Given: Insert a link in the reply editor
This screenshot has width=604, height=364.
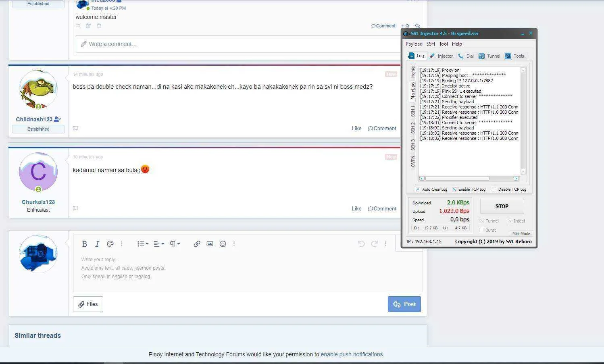Looking at the screenshot, I should click(x=197, y=244).
